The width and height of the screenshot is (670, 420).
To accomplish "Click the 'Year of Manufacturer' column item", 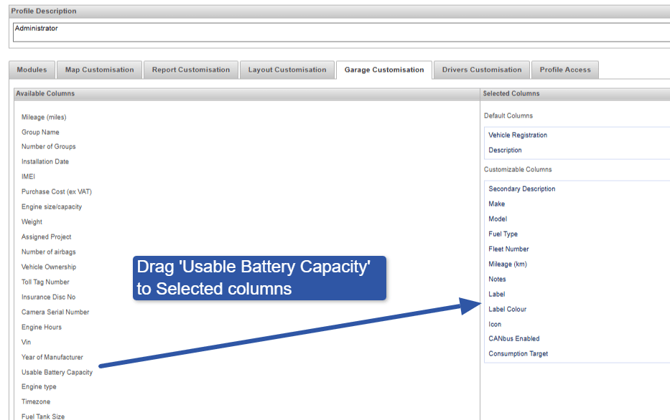I will click(52, 357).
